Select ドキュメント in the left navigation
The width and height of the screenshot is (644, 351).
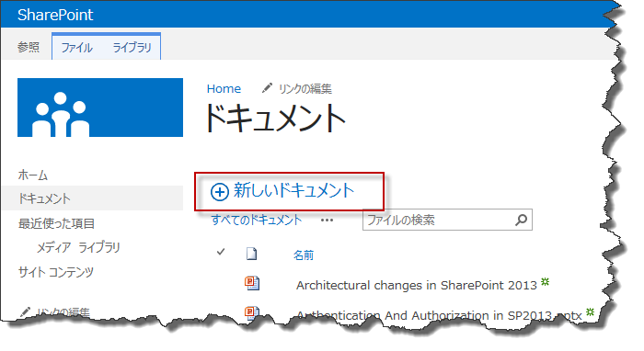click(92, 198)
